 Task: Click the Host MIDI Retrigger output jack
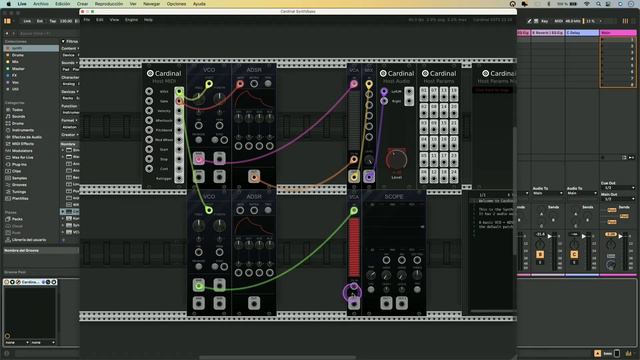(179, 178)
